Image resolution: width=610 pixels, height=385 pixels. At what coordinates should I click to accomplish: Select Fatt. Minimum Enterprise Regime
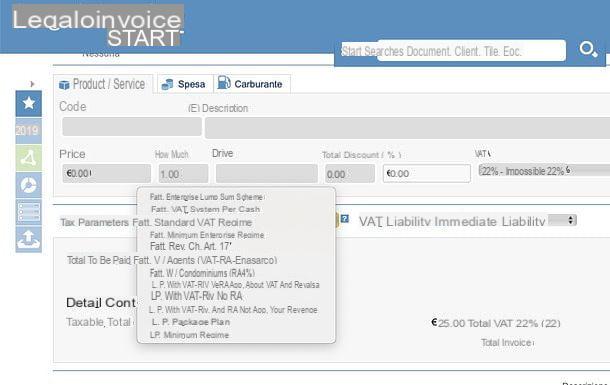[207, 235]
